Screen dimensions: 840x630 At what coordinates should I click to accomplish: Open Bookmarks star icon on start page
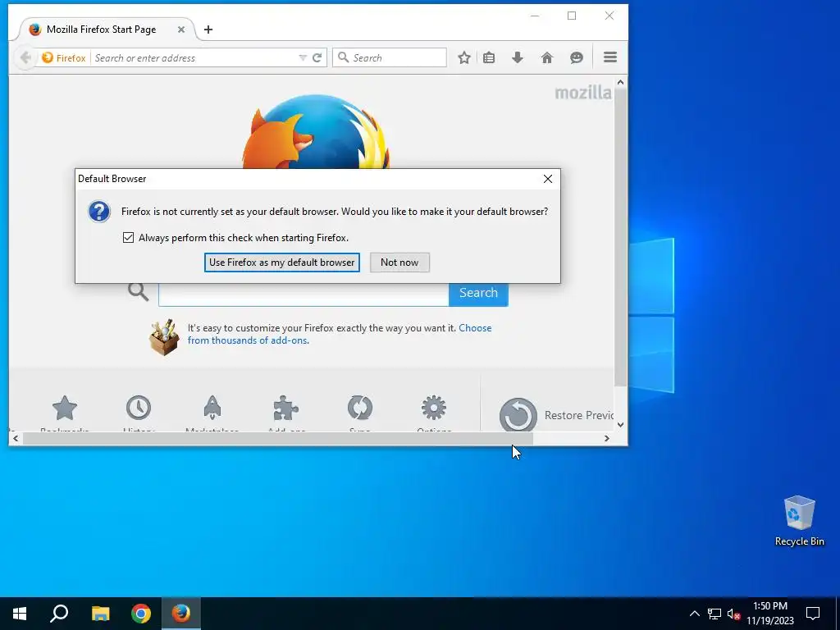pos(64,409)
